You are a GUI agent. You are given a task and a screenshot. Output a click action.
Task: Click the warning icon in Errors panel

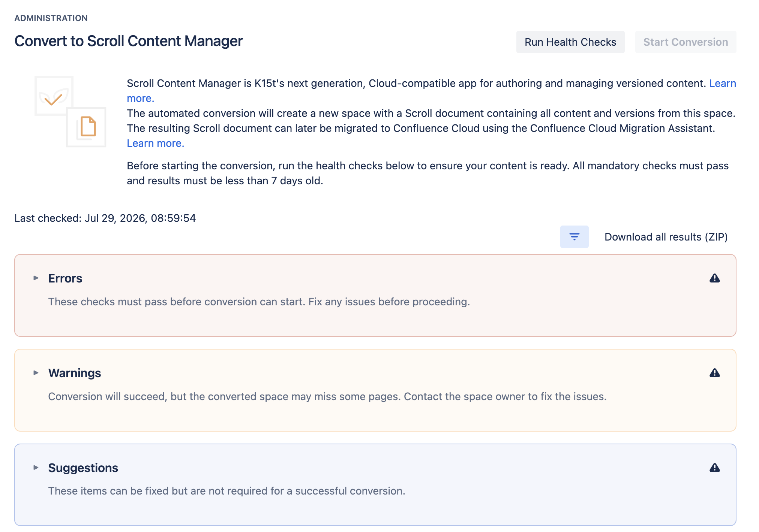(715, 278)
